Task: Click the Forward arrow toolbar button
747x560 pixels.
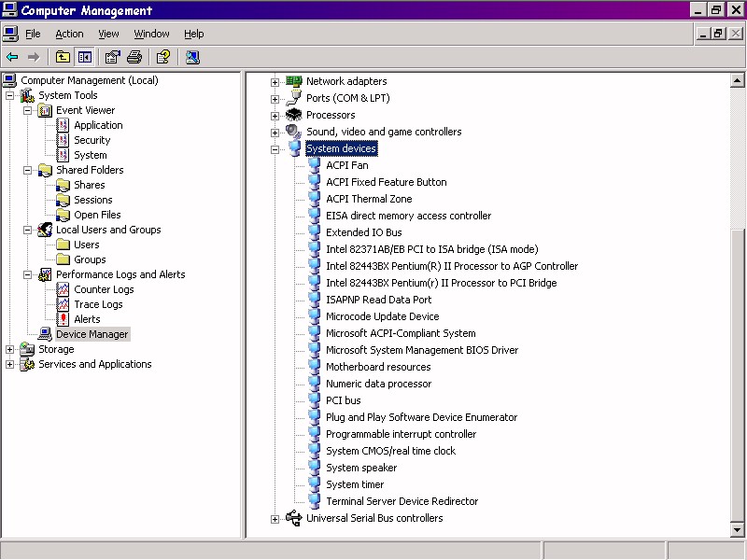Action: point(34,57)
